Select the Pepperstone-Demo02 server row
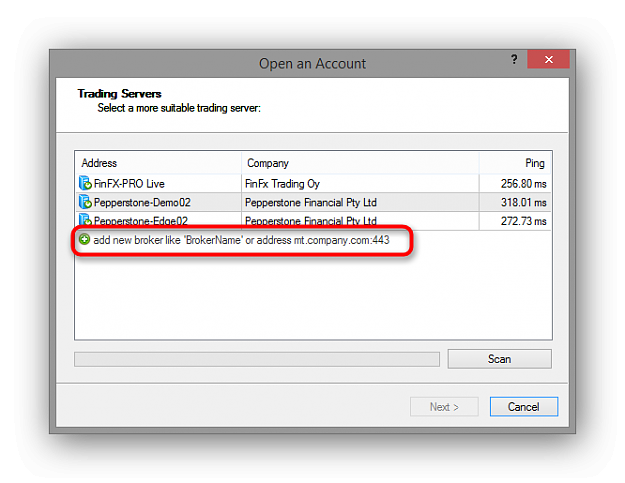 [313, 202]
